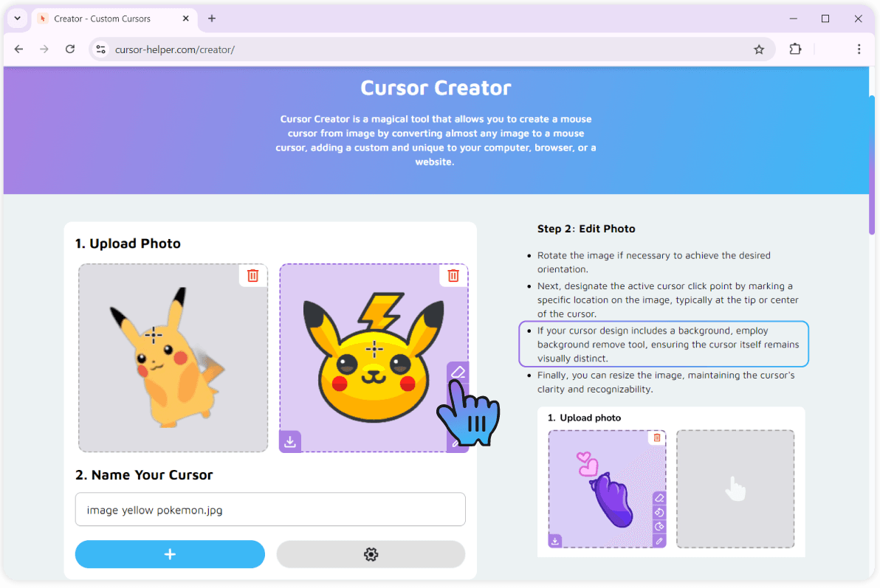The height and width of the screenshot is (588, 880).
Task: Open the tab search dropdown
Action: pyautogui.click(x=18, y=18)
